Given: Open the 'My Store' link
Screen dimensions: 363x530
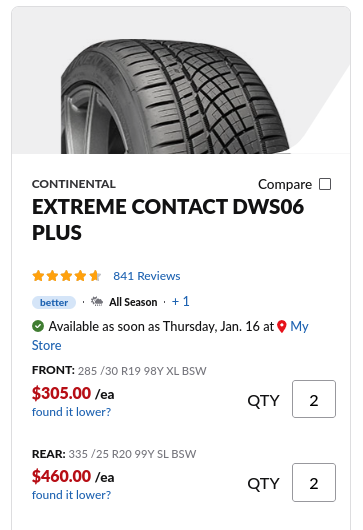Looking at the screenshot, I should click(170, 336).
